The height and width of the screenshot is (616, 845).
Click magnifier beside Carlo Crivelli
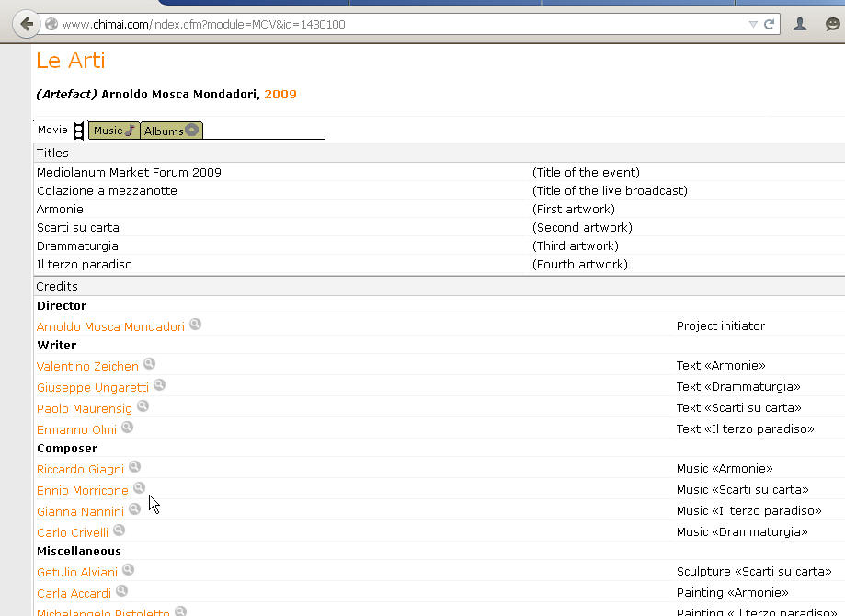click(120, 530)
